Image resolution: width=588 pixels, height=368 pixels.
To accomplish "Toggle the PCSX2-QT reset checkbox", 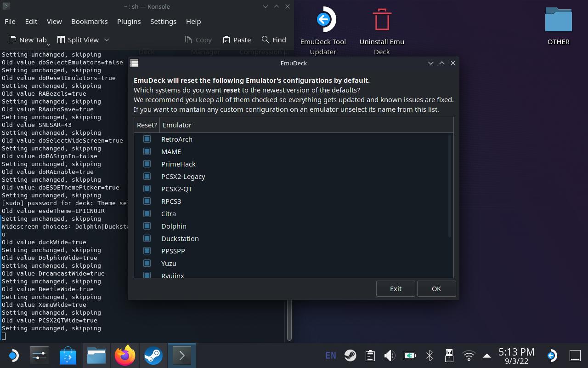I will coord(147,189).
